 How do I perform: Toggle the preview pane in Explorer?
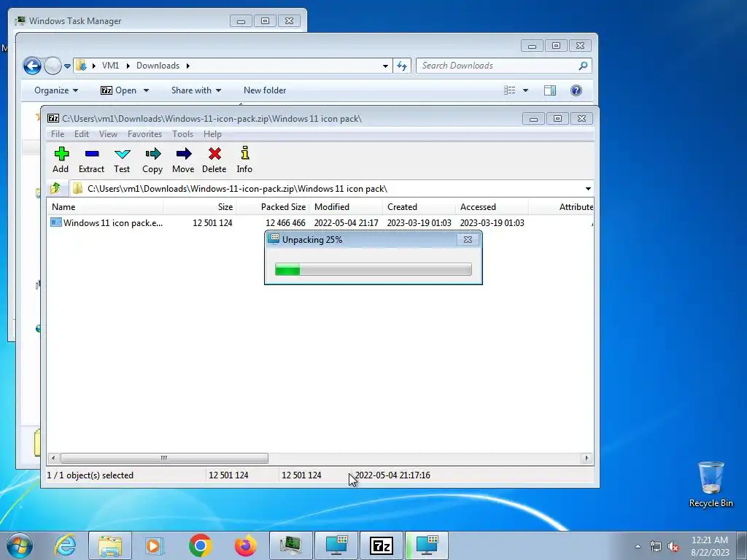(550, 90)
